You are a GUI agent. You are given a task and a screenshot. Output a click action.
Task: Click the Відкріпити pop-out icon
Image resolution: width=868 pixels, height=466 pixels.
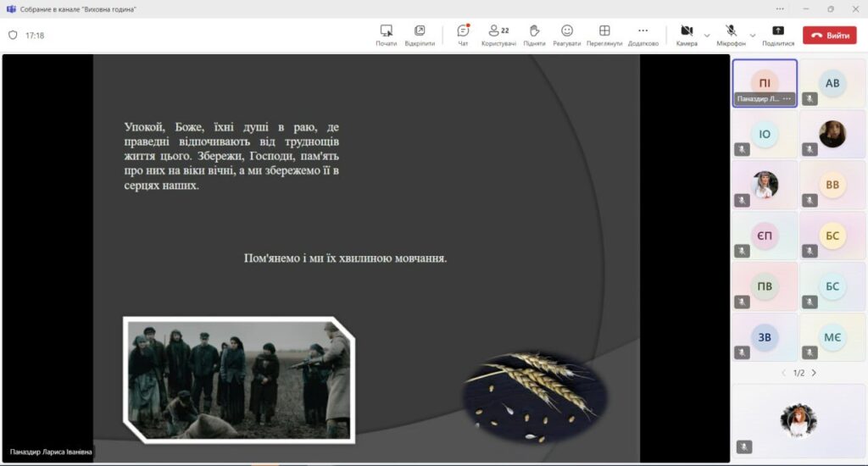click(x=420, y=31)
